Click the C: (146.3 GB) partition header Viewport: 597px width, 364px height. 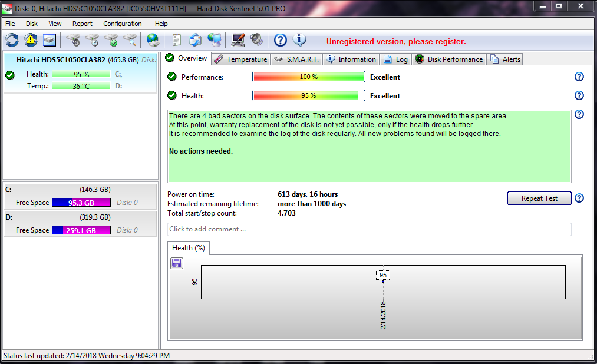tap(80, 190)
